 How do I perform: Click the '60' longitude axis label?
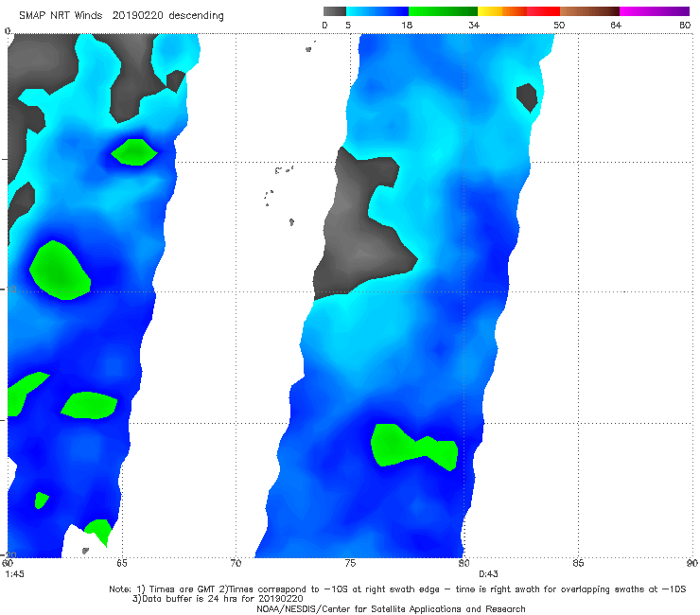8,563
